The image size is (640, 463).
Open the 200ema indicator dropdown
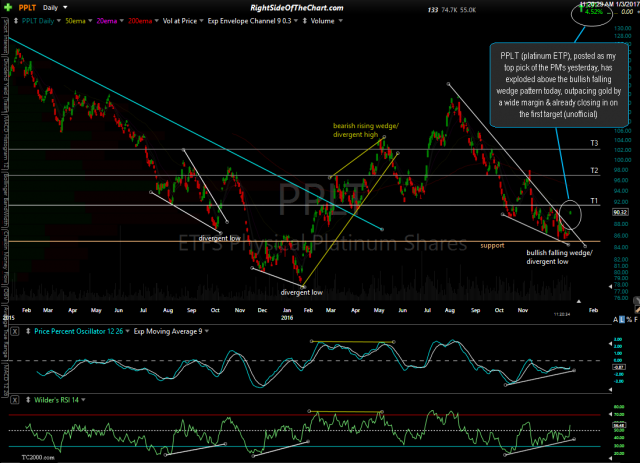(x=156, y=21)
